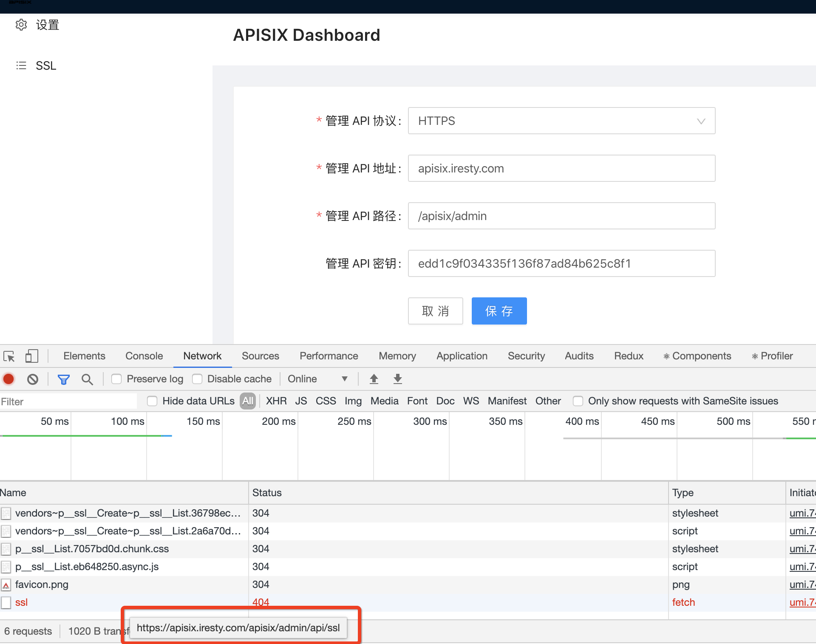Open the settings gear icon in sidebar
The image size is (816, 644).
pyautogui.click(x=21, y=25)
